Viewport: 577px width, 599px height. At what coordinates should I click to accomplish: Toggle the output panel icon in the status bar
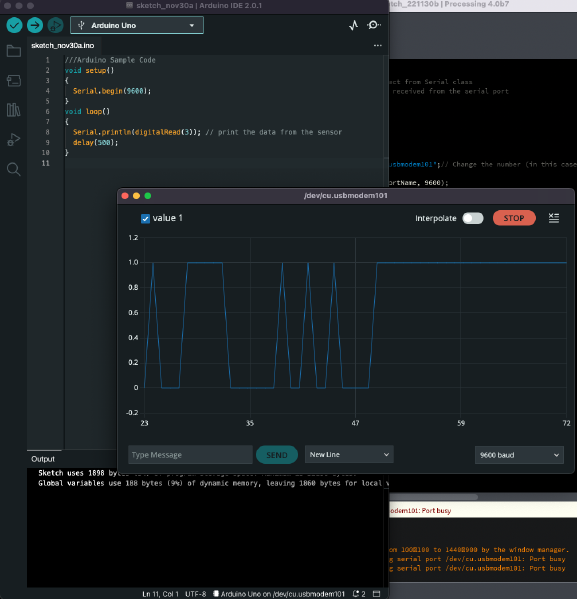click(376, 594)
